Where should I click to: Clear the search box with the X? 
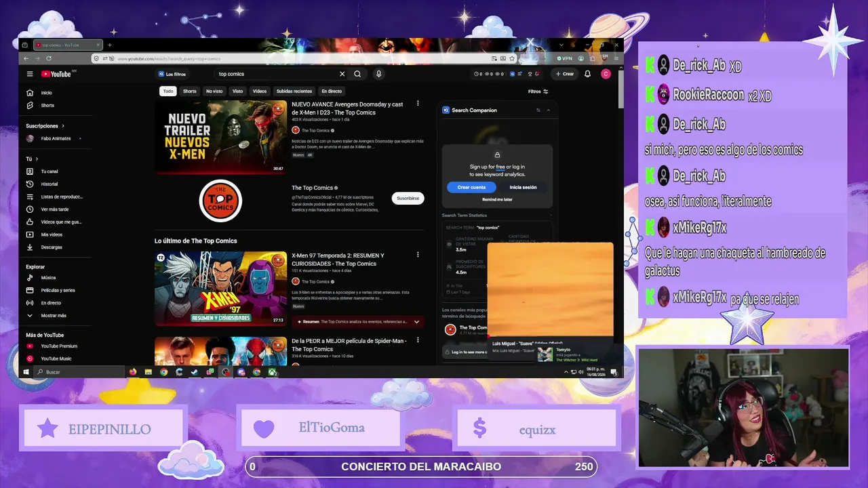pyautogui.click(x=342, y=74)
